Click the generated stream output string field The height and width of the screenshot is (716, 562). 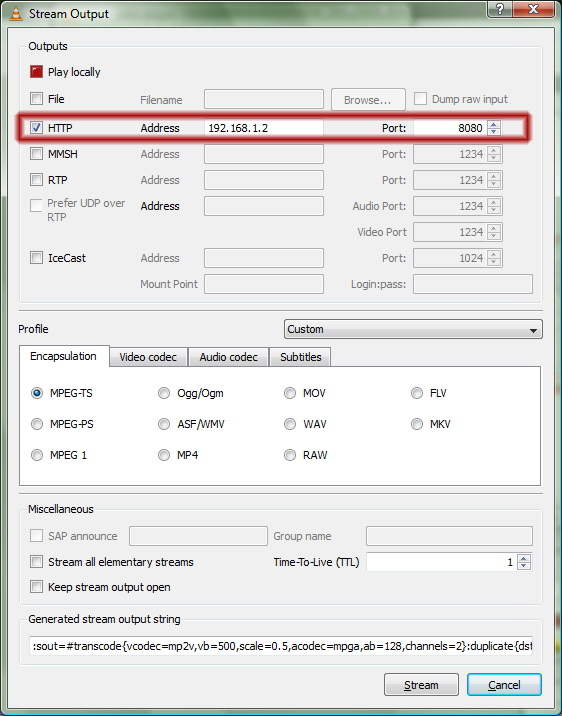click(x=281, y=646)
